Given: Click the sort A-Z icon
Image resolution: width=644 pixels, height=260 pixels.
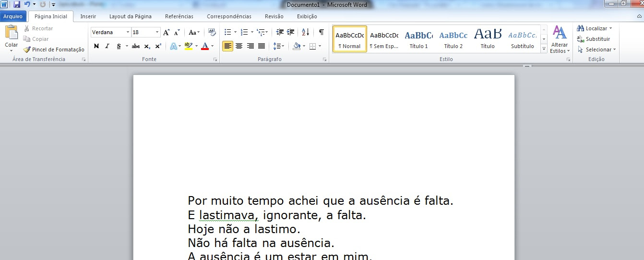Looking at the screenshot, I should click(306, 32).
